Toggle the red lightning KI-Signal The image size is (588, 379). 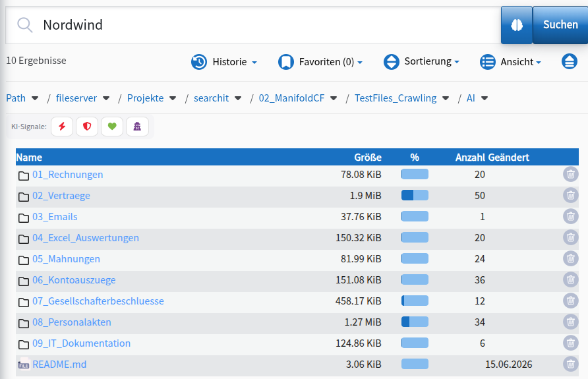click(x=62, y=127)
